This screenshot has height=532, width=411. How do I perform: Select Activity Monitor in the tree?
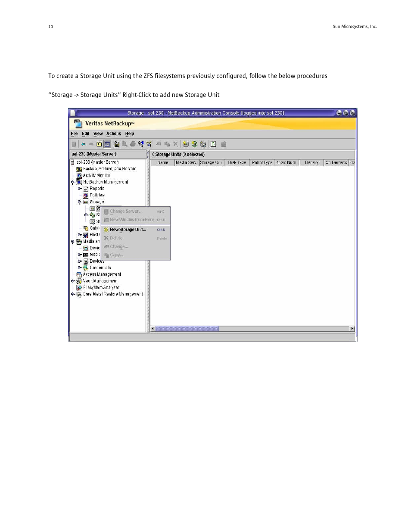tap(97, 175)
